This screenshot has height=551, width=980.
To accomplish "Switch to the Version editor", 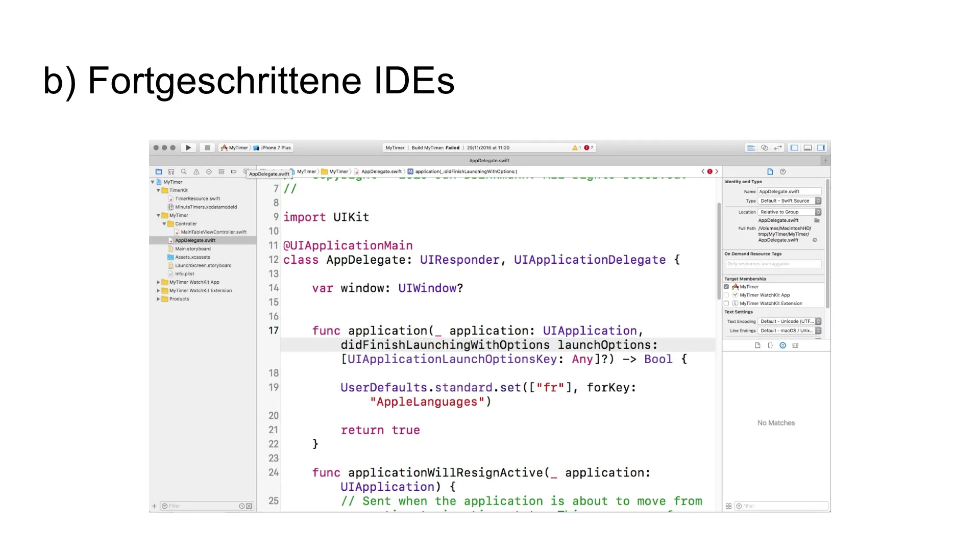I will (x=778, y=147).
